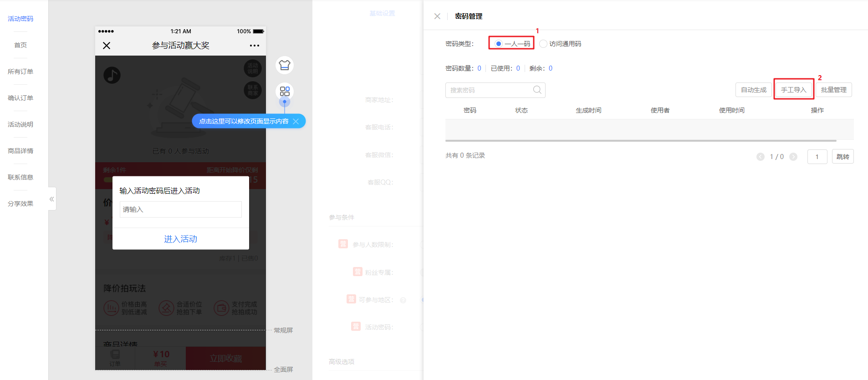Image resolution: width=868 pixels, height=380 pixels.
Task: Click the music note icon in preview
Action: pos(112,75)
